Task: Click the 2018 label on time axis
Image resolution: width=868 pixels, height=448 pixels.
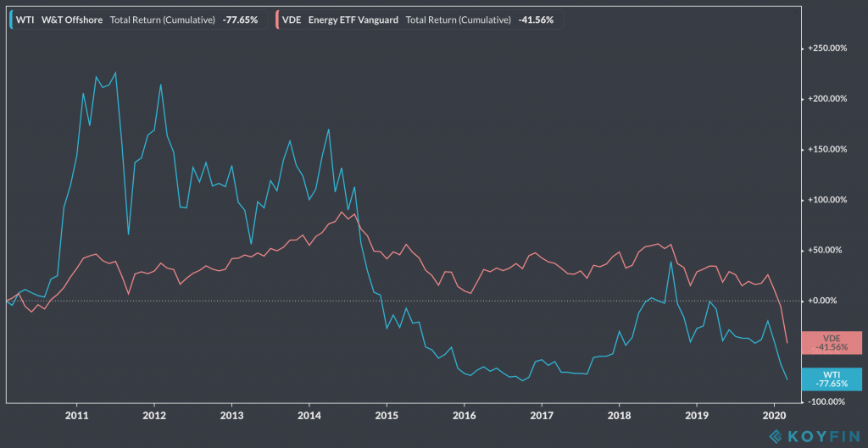Action: click(620, 414)
